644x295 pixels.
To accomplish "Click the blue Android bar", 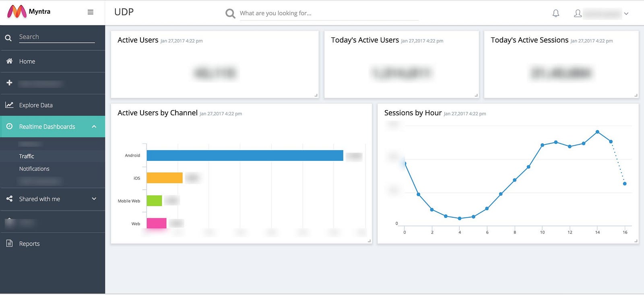I will pos(245,156).
